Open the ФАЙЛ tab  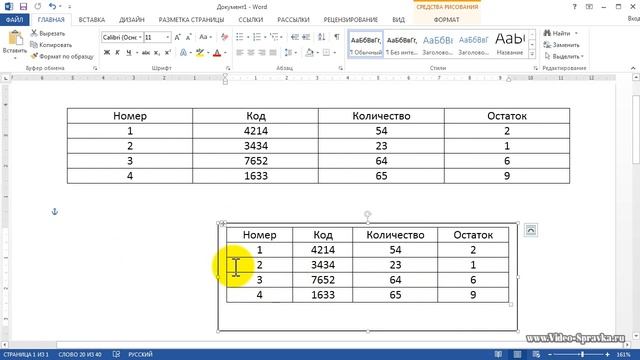click(14, 20)
